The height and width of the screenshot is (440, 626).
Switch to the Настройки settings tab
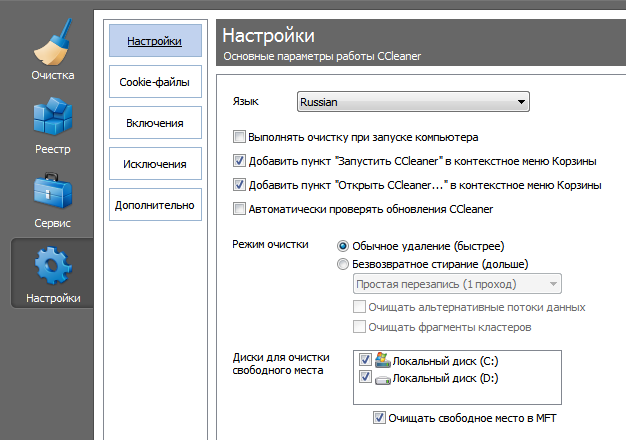pyautogui.click(x=155, y=41)
